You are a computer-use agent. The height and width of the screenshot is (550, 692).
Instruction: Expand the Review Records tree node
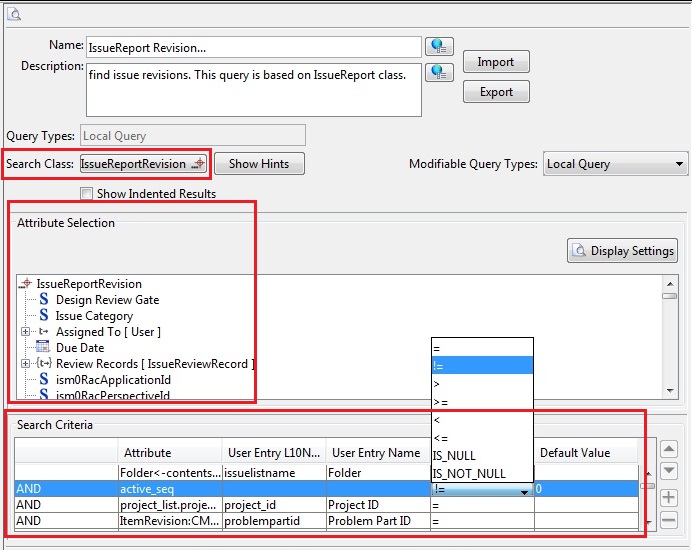click(26, 364)
